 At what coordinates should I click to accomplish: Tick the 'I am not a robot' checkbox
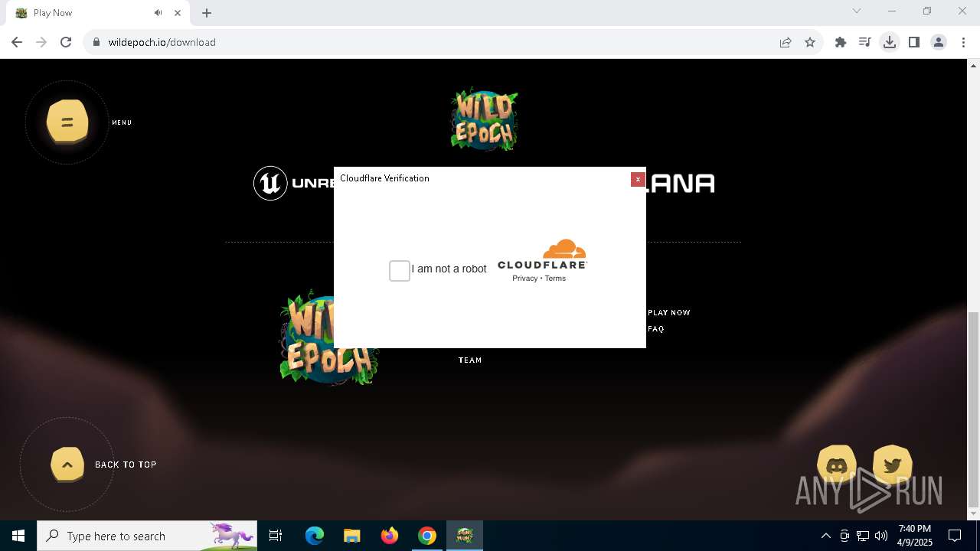400,270
